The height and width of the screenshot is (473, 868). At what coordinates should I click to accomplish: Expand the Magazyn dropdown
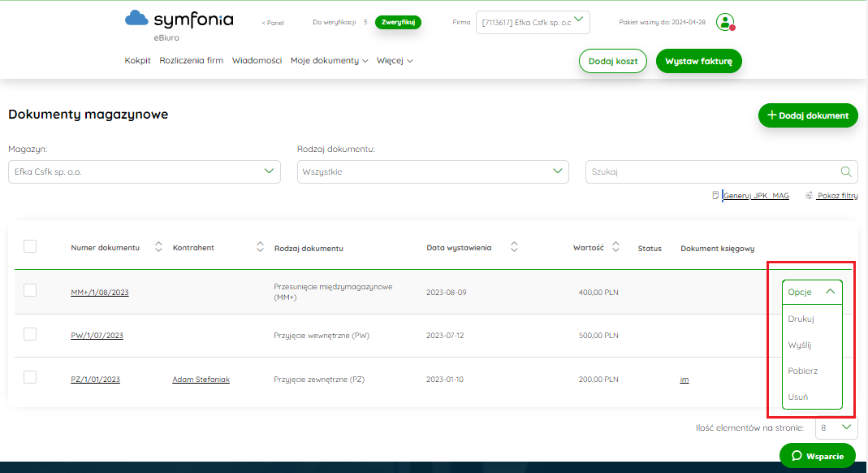[145, 171]
